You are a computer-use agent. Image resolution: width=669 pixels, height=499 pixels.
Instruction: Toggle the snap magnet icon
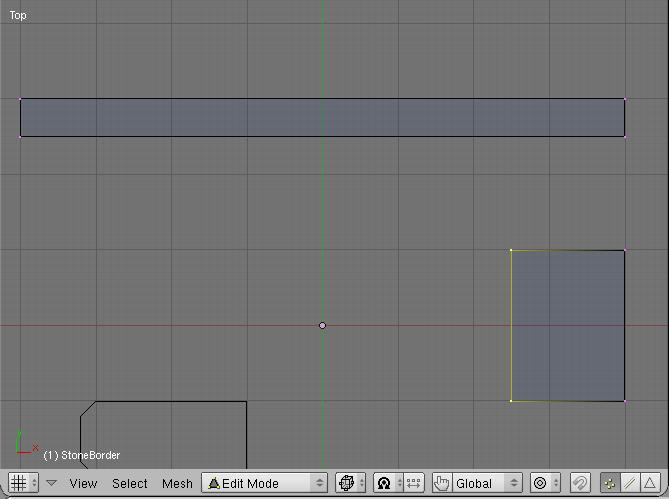(580, 483)
